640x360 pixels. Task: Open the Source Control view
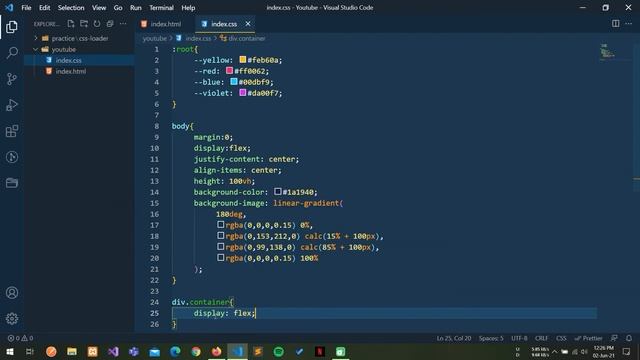12,79
